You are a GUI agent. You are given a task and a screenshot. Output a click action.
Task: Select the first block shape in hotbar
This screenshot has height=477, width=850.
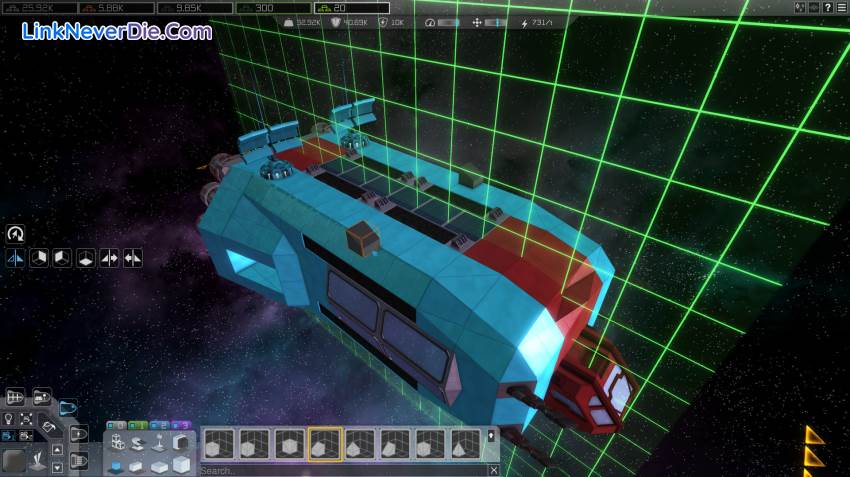pos(218,444)
